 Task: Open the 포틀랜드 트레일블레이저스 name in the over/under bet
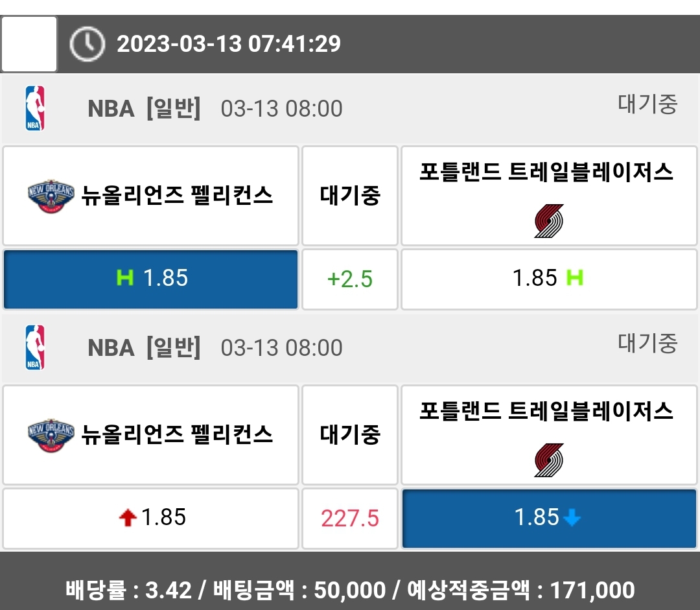(546, 411)
